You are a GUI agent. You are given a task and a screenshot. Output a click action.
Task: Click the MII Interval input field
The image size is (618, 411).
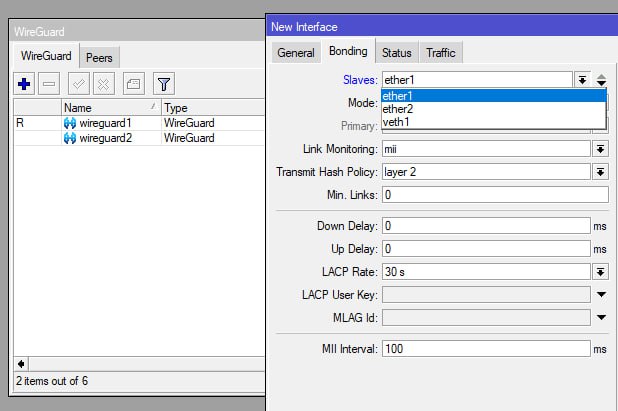(486, 349)
